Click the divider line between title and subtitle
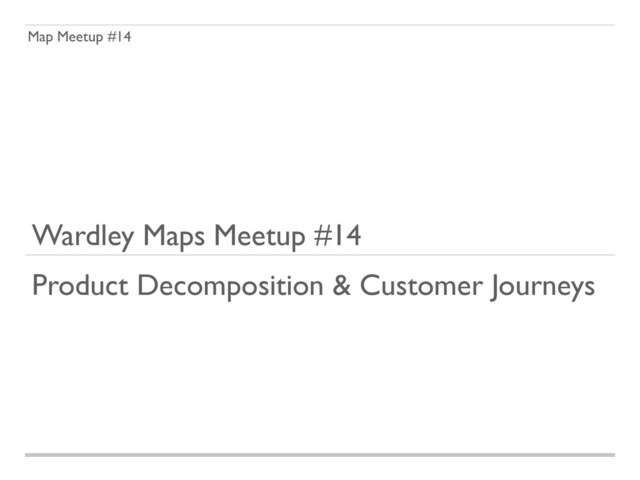The width and height of the screenshot is (640, 480). [x=320, y=255]
